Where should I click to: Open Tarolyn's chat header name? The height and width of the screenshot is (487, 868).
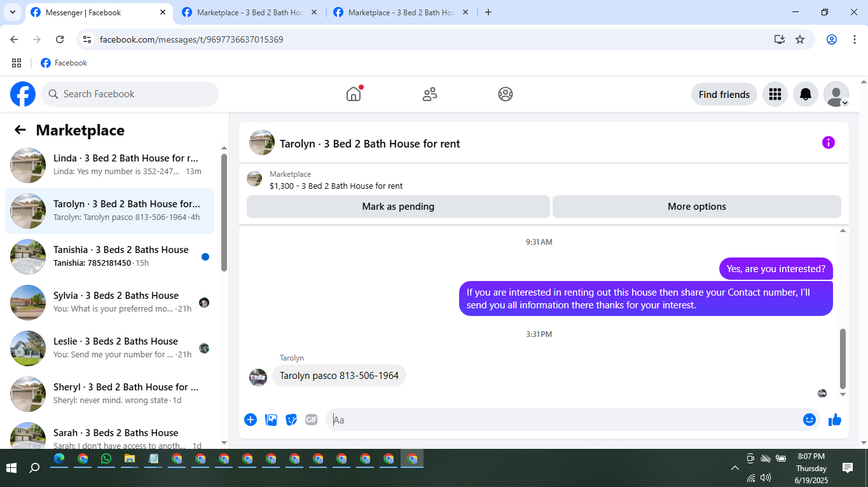pos(370,144)
